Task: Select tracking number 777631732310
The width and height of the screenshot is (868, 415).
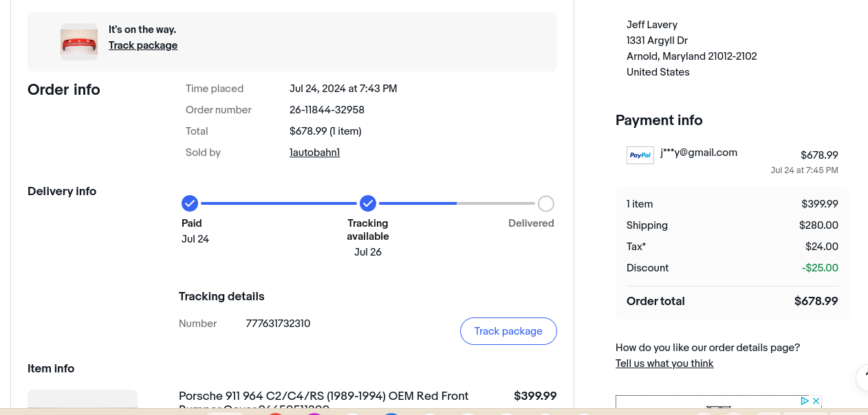Action: pyautogui.click(x=278, y=324)
